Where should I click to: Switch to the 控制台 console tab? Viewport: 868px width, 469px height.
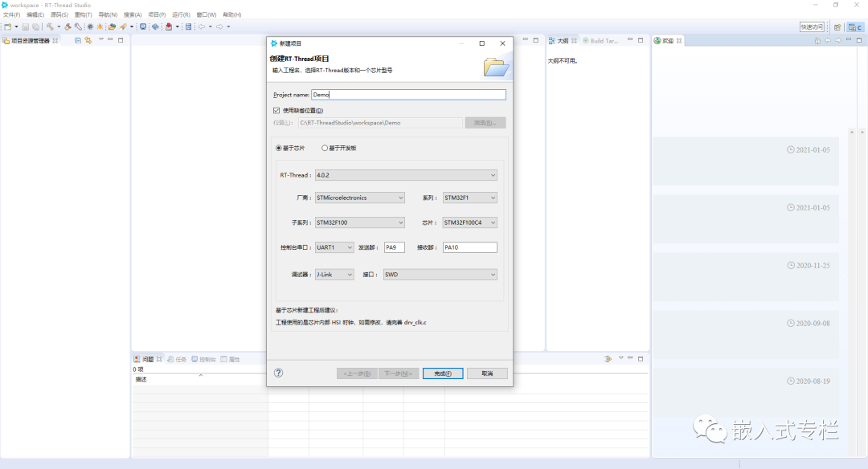pos(203,359)
